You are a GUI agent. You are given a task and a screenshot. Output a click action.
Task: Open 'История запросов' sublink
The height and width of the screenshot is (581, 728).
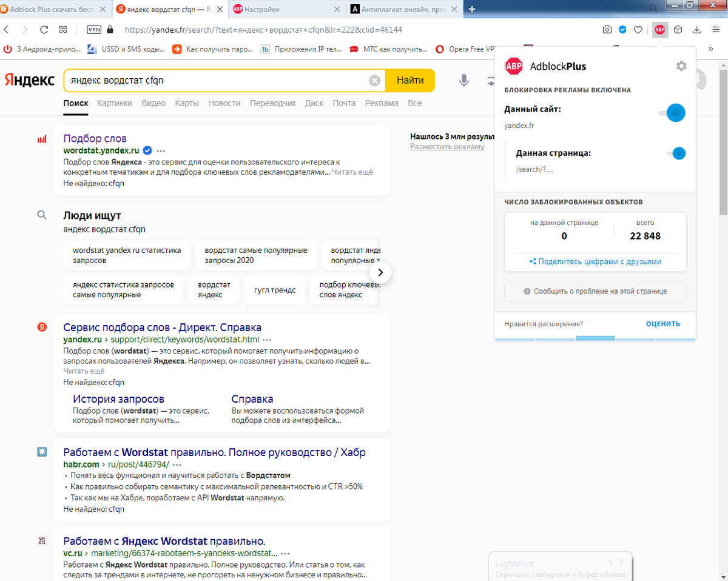click(119, 399)
